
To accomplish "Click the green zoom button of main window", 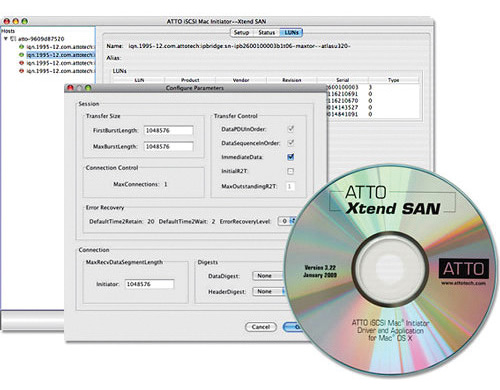I will click(x=24, y=21).
